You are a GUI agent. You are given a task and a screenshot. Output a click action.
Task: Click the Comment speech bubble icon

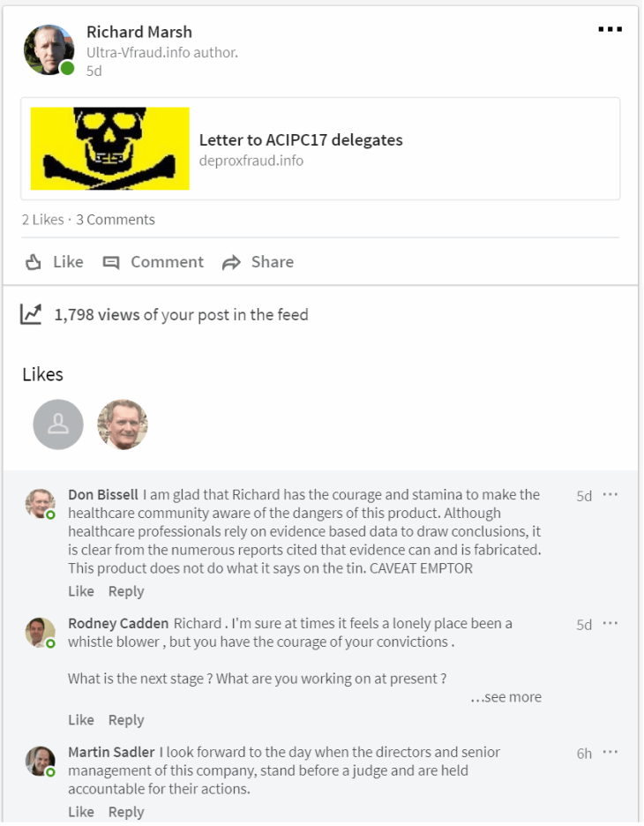111,262
